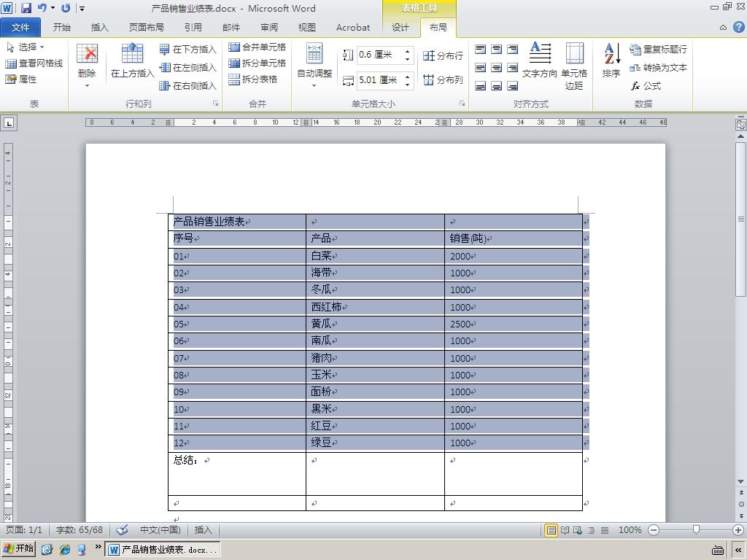Screen dimensions: 747x560
Task: Click zoom out minus button
Action: [x=654, y=530]
